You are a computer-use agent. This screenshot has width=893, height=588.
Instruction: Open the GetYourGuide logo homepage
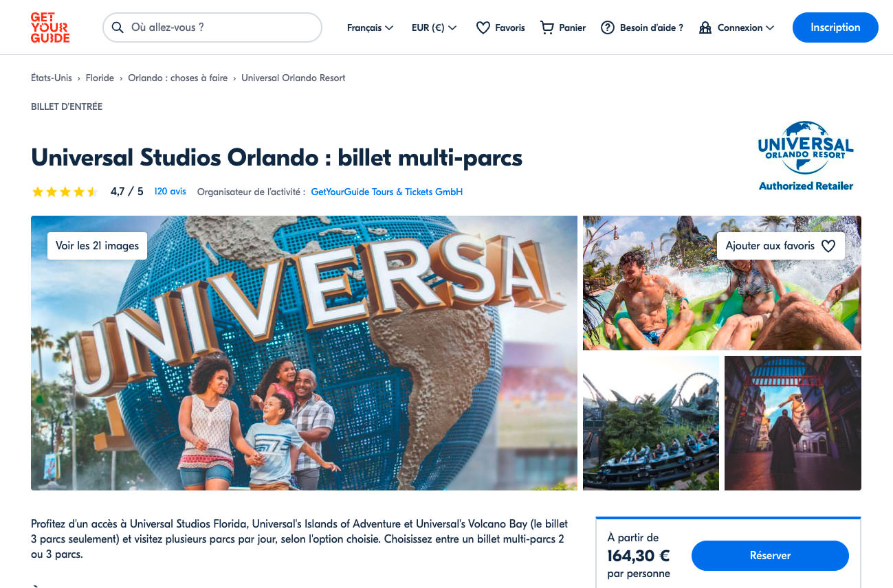50,27
